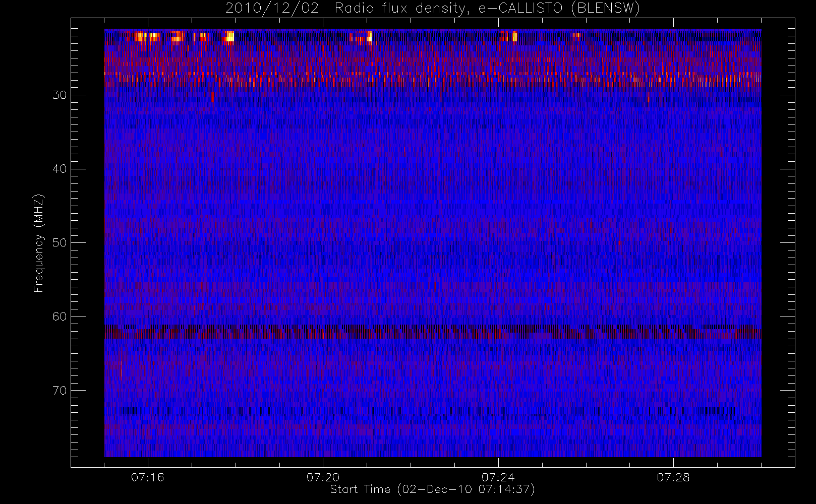Image resolution: width=816 pixels, height=504 pixels.
Task: Click the 07:16 time tick label
Action: tap(148, 477)
